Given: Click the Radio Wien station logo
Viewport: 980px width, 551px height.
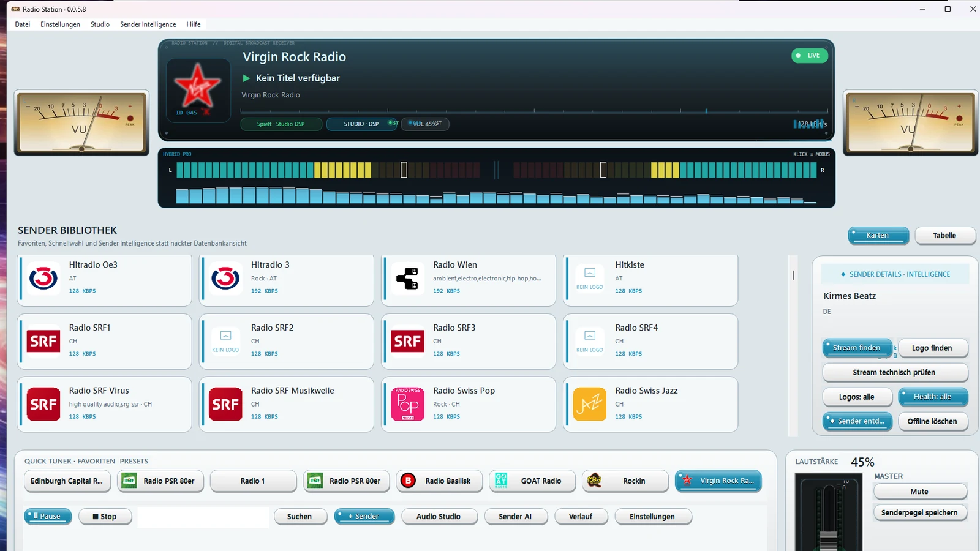Looking at the screenshot, I should point(408,279).
